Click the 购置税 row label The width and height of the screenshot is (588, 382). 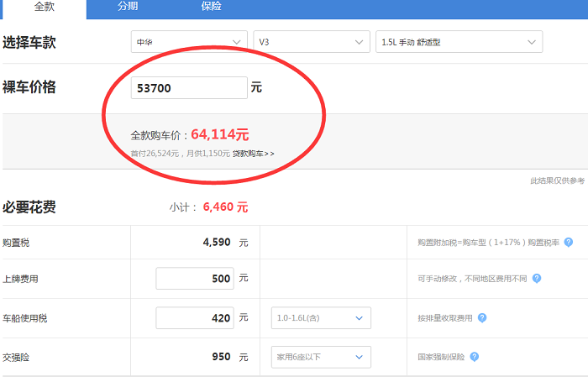[16, 243]
